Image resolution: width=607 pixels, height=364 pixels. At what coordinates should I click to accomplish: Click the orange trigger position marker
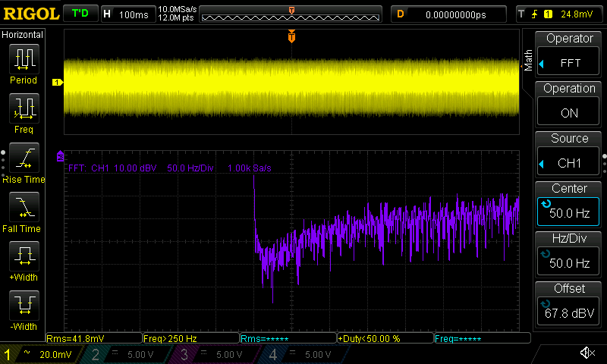click(x=291, y=36)
